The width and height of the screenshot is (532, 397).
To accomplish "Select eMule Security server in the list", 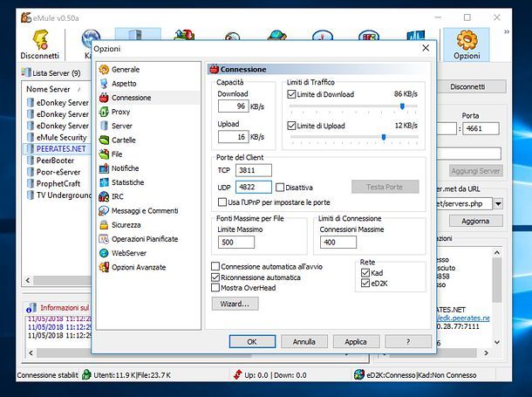I will [61, 137].
